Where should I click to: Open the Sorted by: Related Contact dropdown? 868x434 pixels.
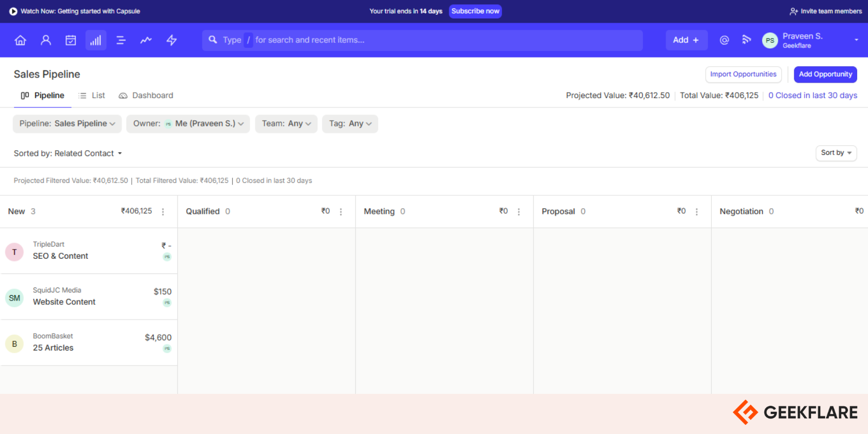(68, 154)
